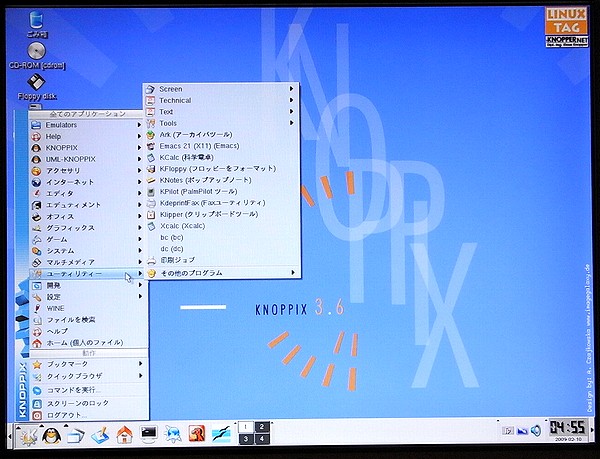Choose ヘルプ in the K menu
600x459 pixels.
[x=87, y=331]
